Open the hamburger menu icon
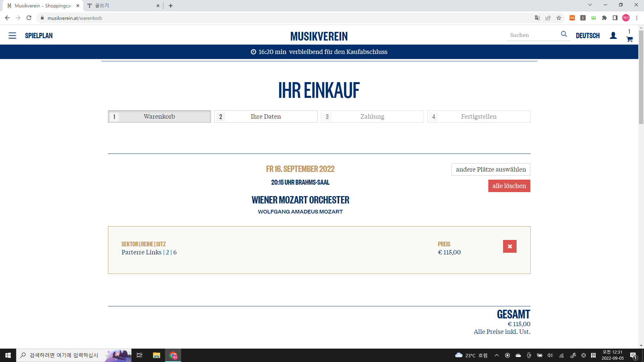 [12, 36]
